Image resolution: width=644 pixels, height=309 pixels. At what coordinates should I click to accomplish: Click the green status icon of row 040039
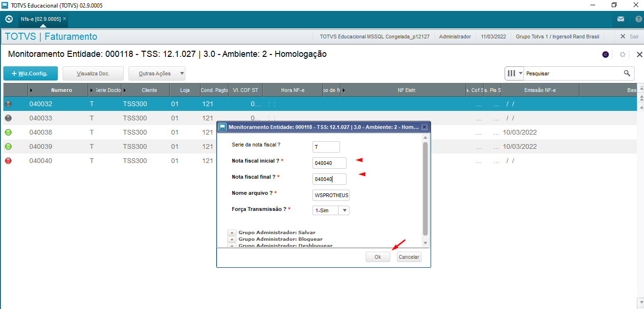8,146
